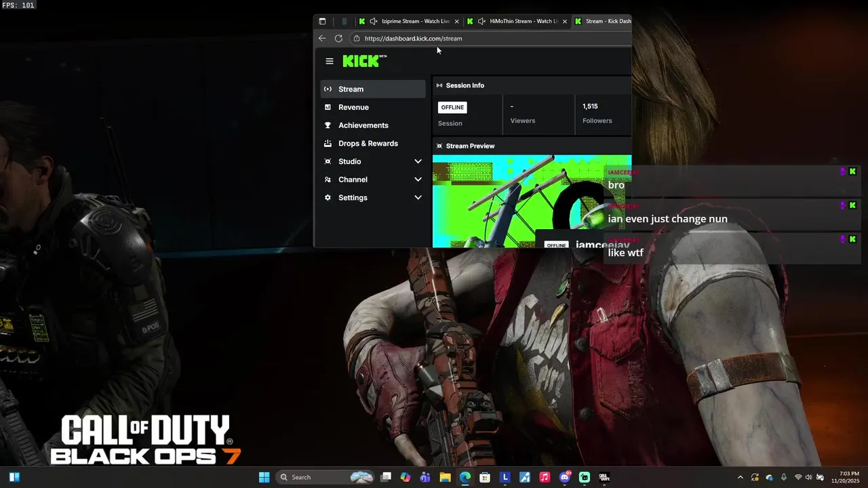Click the OFFLINE session badge
This screenshot has height=488, width=868.
click(x=452, y=107)
